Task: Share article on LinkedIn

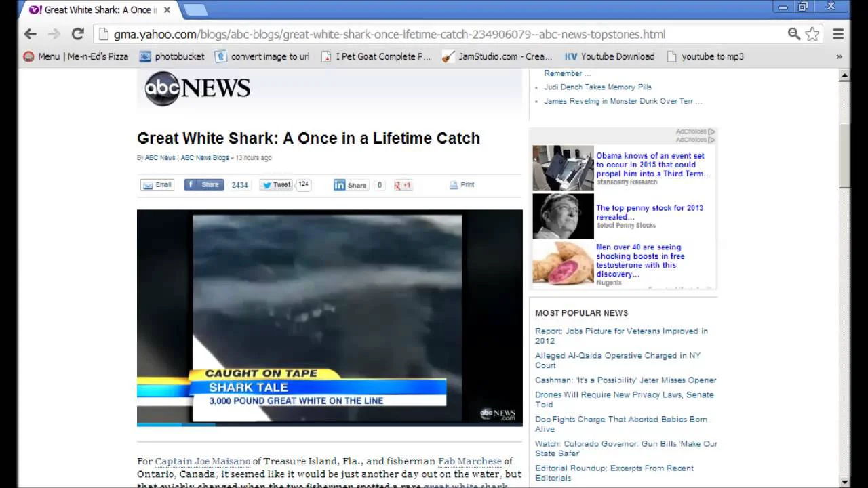Action: click(350, 185)
